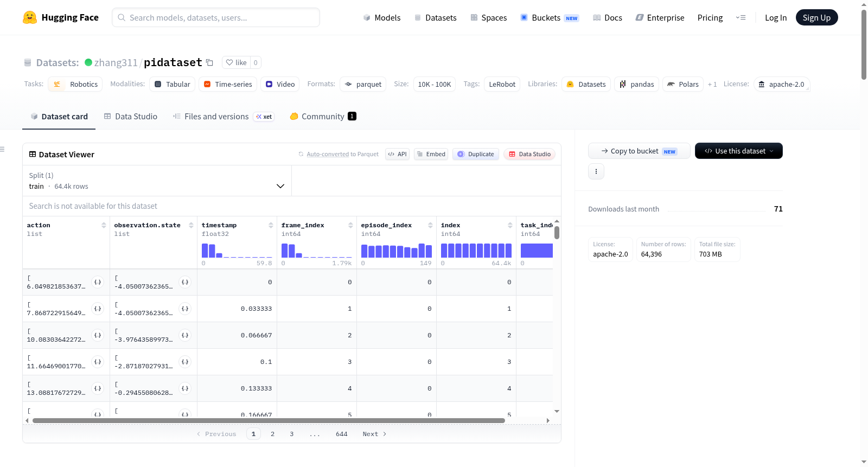Expand the action cell JSON in row 6.049821853637
This screenshot has height=467, width=868.
pos(98,282)
